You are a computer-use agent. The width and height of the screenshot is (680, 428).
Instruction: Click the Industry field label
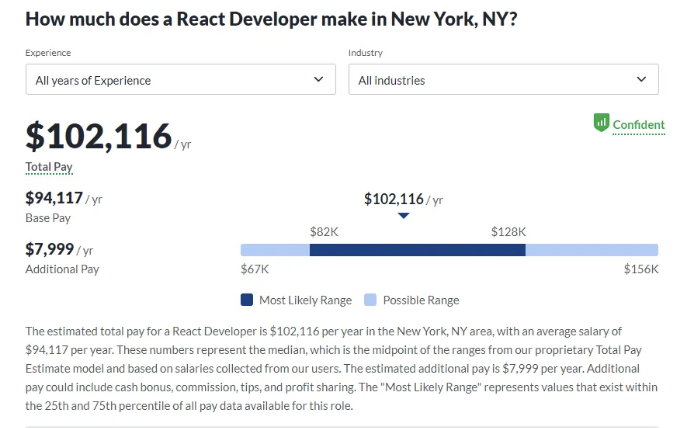click(366, 53)
